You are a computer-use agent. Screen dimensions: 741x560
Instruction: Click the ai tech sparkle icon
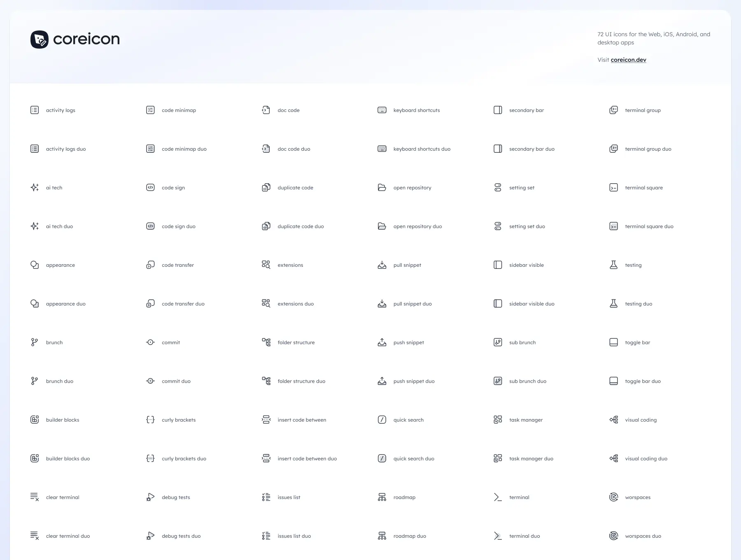point(35,187)
